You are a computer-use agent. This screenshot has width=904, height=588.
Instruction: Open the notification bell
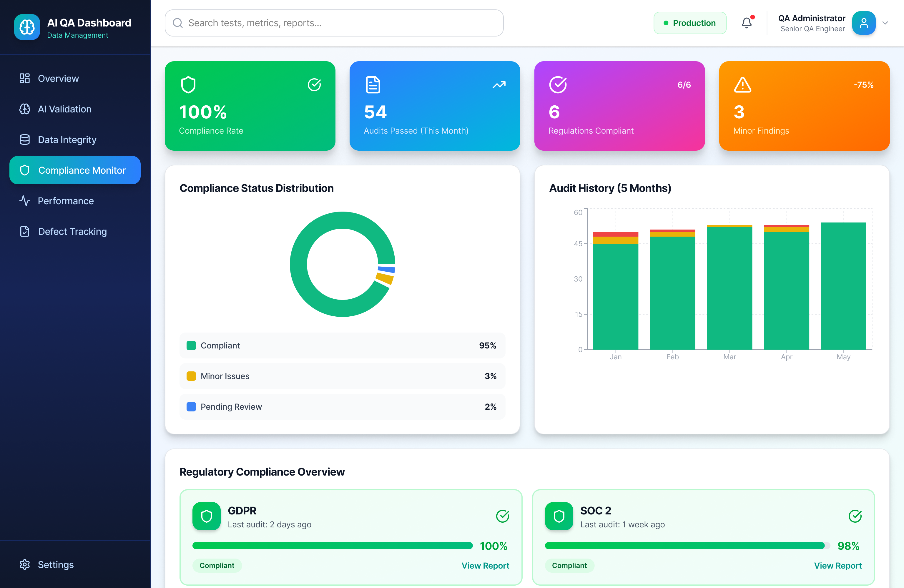click(747, 23)
